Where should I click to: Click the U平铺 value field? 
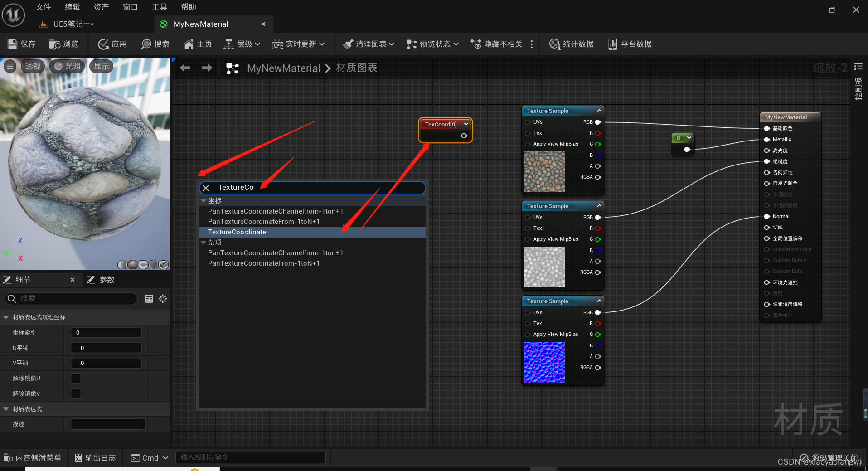click(106, 348)
